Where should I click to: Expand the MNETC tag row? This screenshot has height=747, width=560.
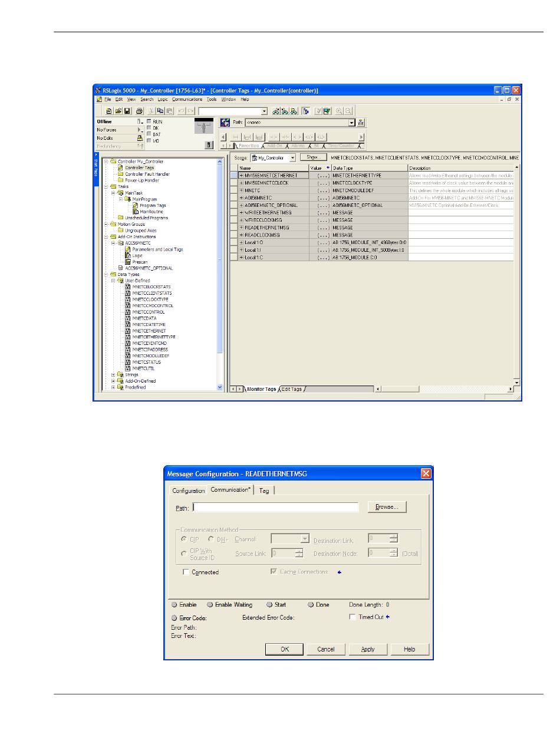click(x=241, y=190)
